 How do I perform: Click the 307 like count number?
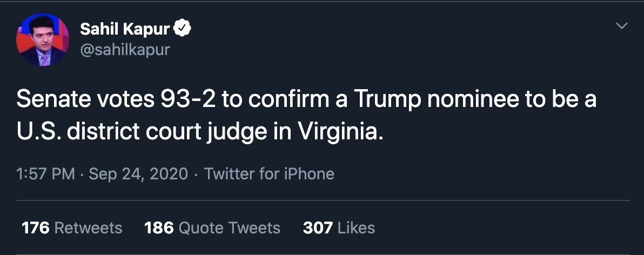tap(318, 228)
